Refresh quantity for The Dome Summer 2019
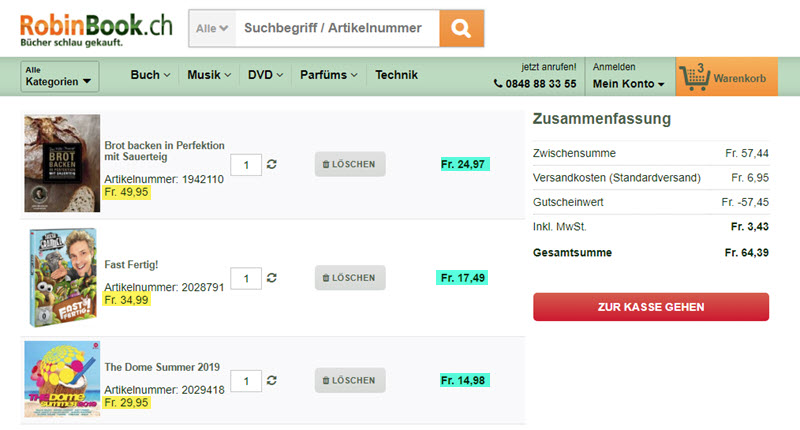The image size is (800, 430). point(272,380)
